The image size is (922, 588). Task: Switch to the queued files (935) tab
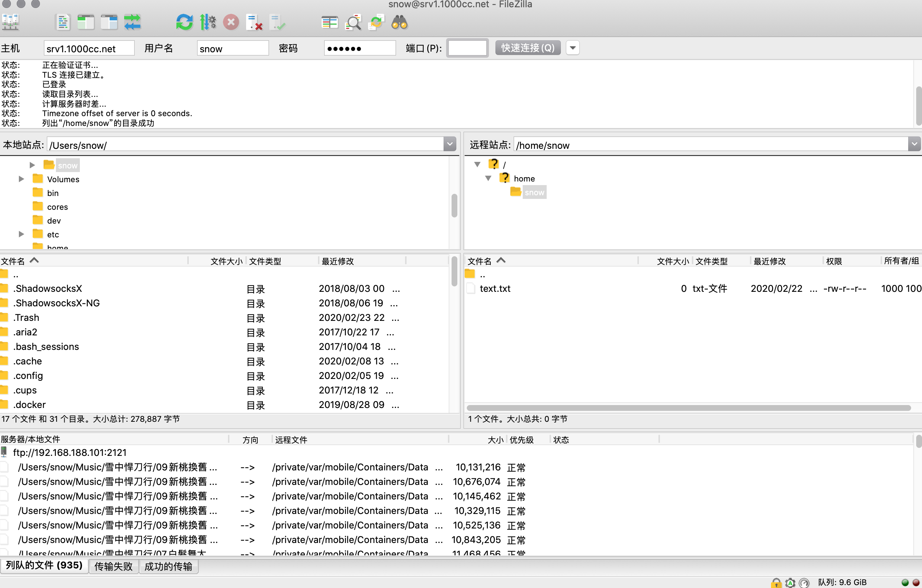pyautogui.click(x=44, y=565)
